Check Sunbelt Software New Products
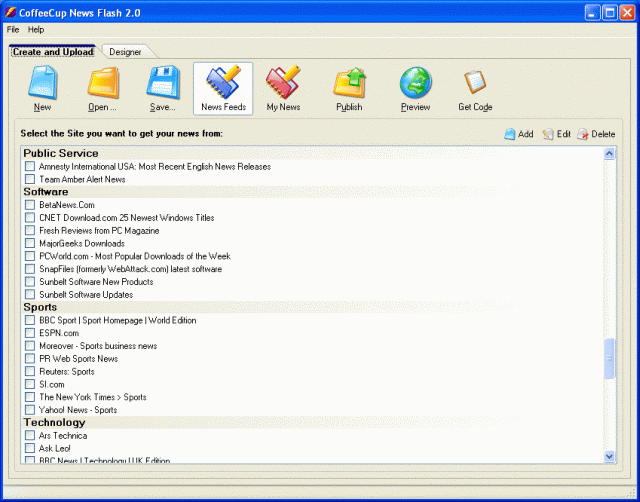640x502 pixels. pyautogui.click(x=30, y=281)
